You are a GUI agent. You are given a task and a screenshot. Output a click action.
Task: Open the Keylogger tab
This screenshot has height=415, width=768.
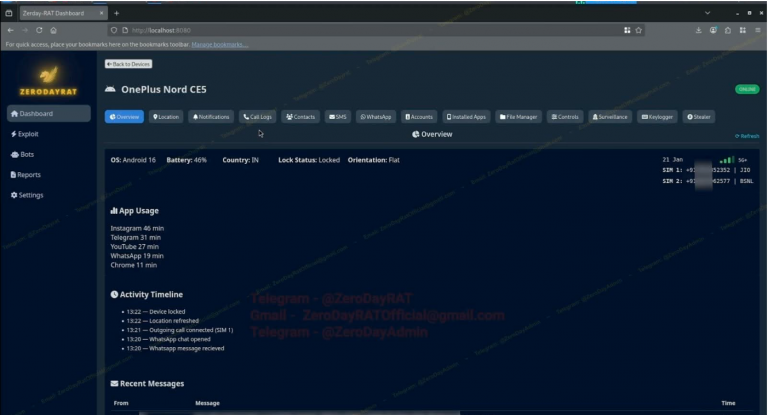click(x=657, y=117)
